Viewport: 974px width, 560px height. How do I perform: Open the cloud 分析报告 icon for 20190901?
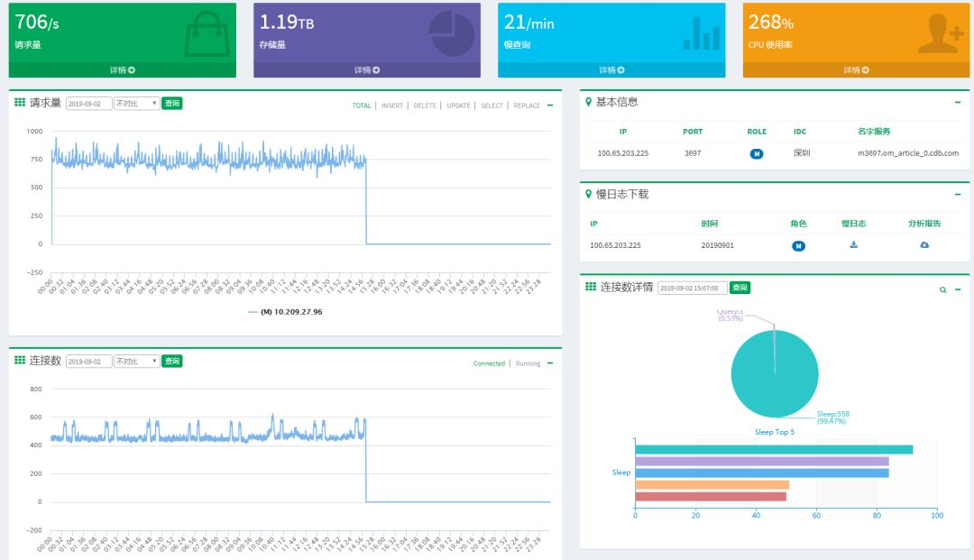[x=924, y=244]
